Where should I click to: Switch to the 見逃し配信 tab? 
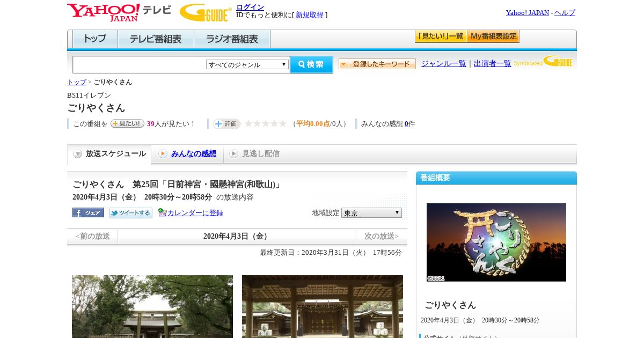[255, 154]
